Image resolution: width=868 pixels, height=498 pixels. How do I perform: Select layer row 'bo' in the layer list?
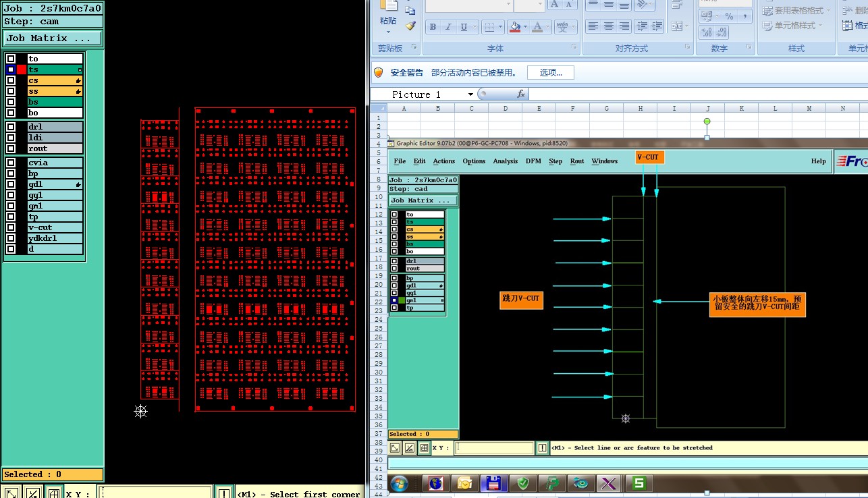click(x=55, y=113)
